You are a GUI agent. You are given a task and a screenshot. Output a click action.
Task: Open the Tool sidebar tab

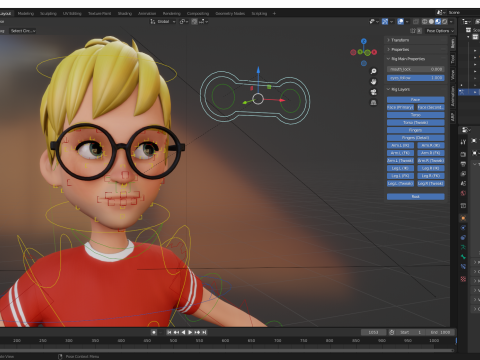(x=453, y=59)
